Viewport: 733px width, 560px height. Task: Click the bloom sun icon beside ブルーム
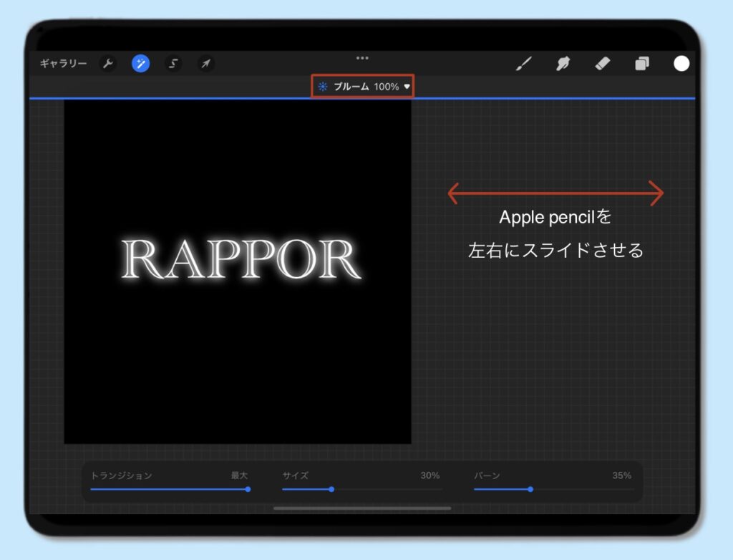(323, 87)
